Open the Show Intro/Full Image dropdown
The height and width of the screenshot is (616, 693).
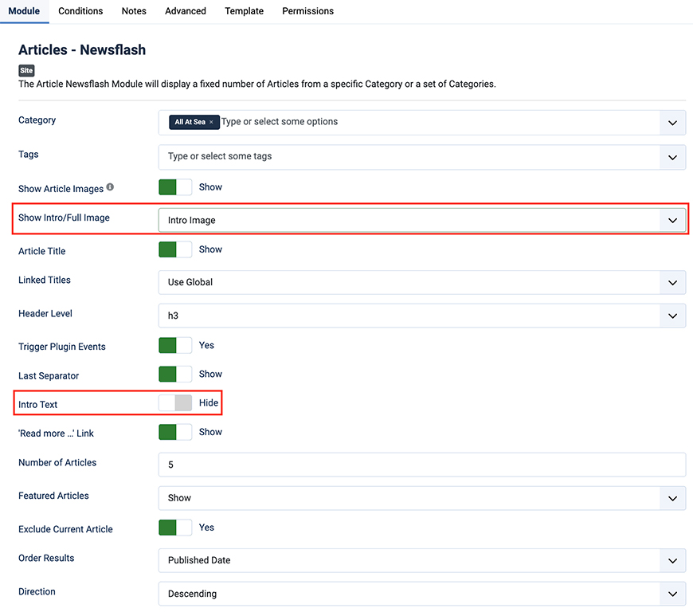click(x=421, y=220)
